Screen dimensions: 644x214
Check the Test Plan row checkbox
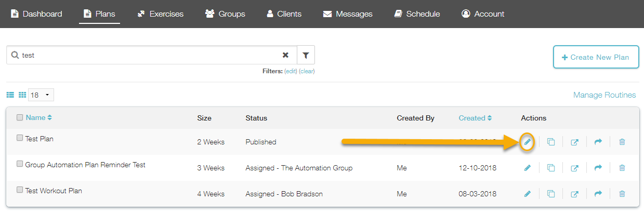point(20,138)
